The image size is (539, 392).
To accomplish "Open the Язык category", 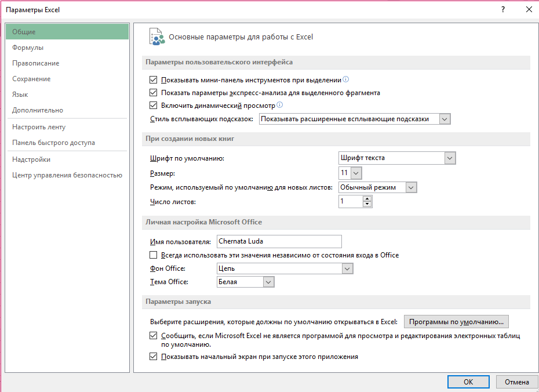I will point(67,95).
